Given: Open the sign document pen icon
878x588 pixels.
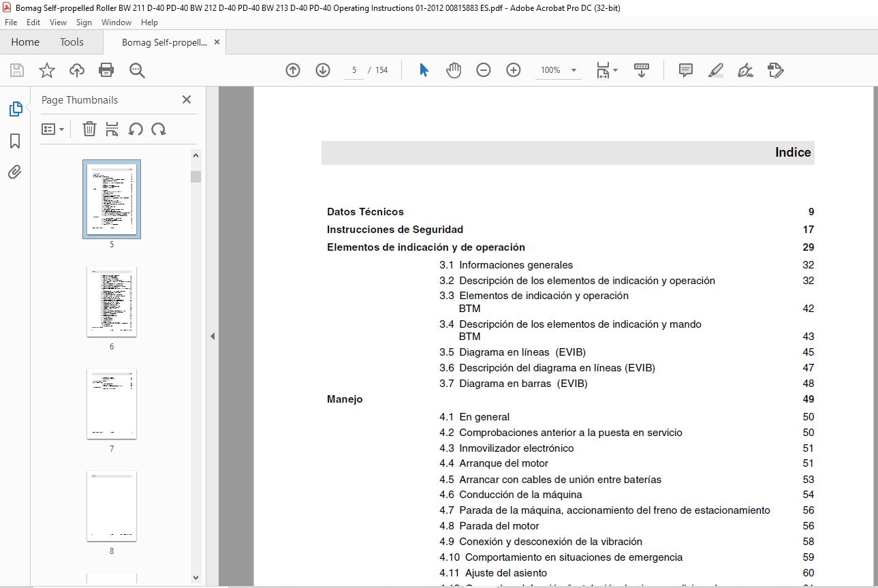Looking at the screenshot, I should (x=745, y=70).
